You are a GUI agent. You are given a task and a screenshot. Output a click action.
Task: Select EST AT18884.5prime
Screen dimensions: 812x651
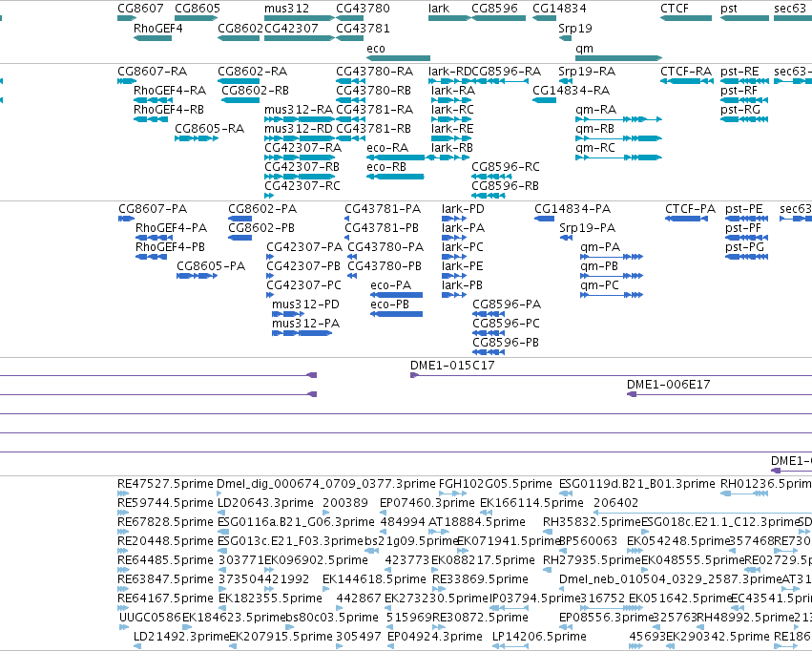coord(438,532)
